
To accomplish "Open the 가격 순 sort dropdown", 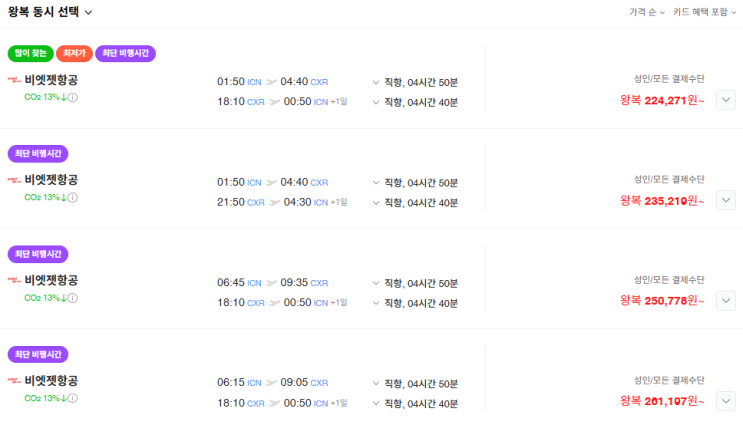I will pos(645,12).
